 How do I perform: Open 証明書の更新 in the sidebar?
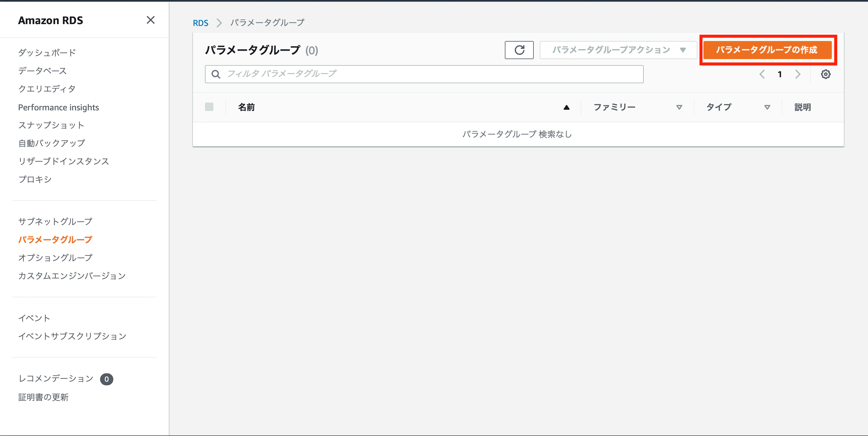tap(43, 397)
